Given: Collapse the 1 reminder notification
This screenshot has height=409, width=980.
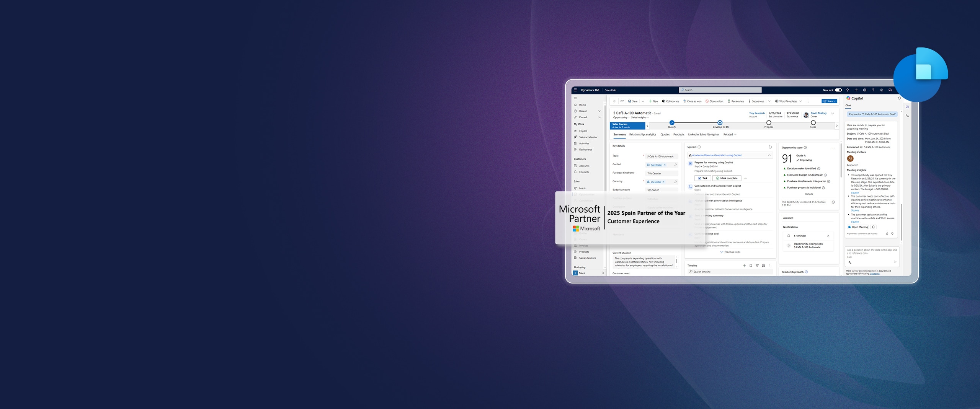Looking at the screenshot, I should (x=828, y=236).
